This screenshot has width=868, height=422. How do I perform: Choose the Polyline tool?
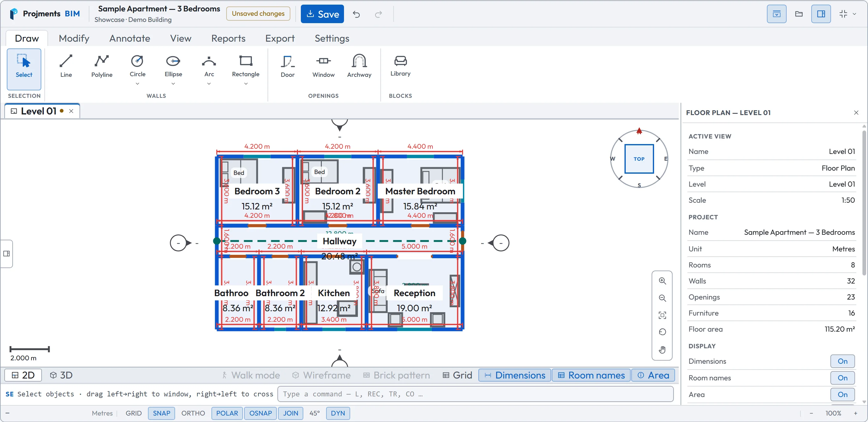coord(102,66)
